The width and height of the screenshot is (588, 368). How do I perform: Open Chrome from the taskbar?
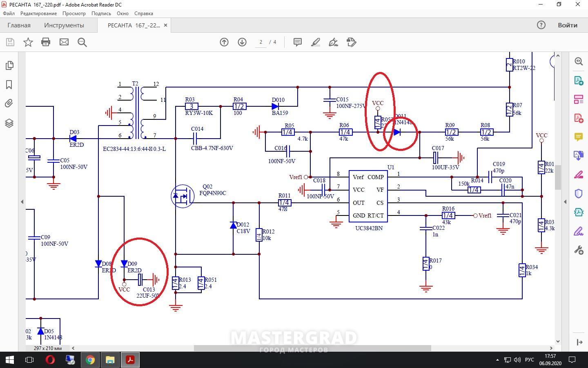point(90,360)
